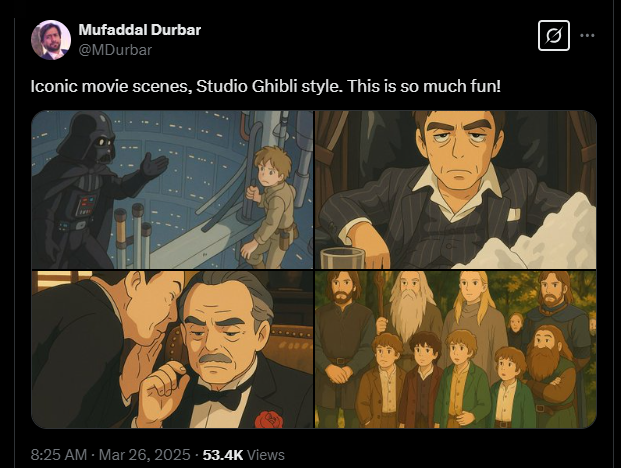This screenshot has width=621, height=468.
Task: Click the drinking glass beside the desk
Action: [x=339, y=256]
